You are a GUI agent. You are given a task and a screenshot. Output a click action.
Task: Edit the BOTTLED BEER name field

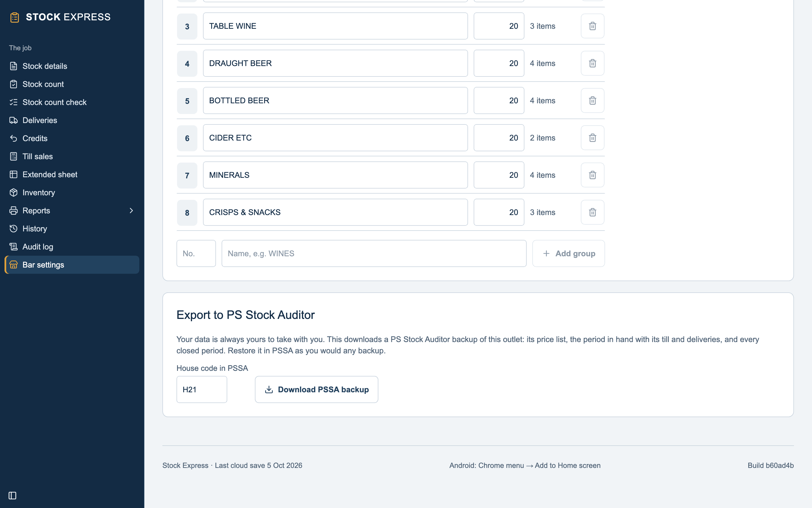335,100
